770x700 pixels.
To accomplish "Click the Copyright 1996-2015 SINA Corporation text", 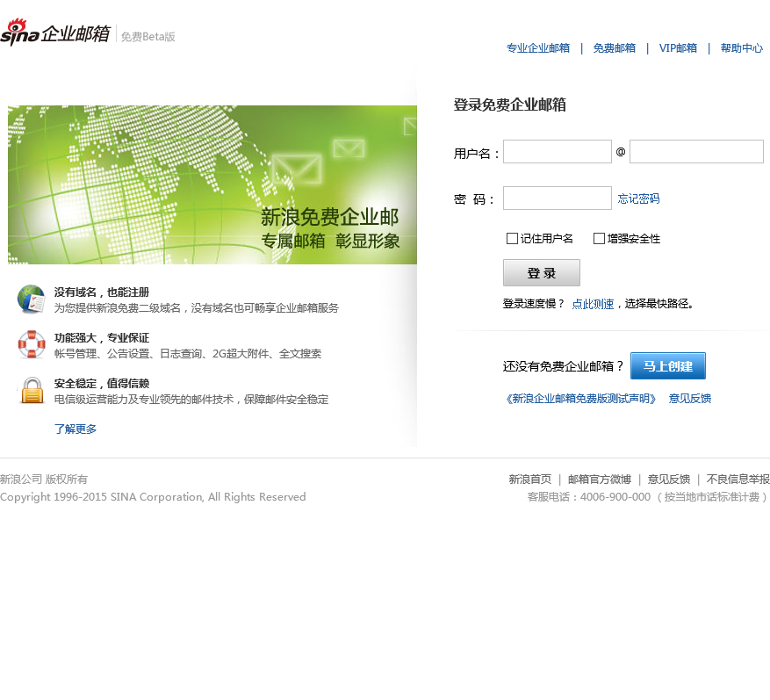I will coord(153,497).
